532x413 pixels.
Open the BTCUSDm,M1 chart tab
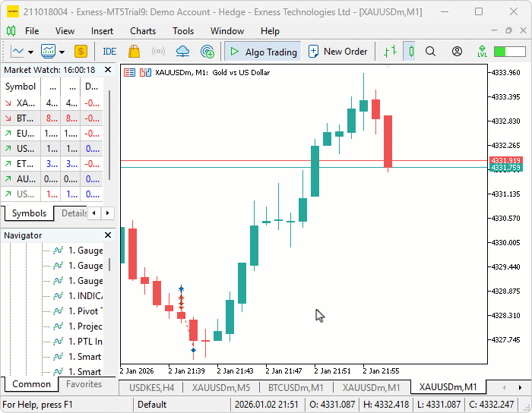point(296,388)
